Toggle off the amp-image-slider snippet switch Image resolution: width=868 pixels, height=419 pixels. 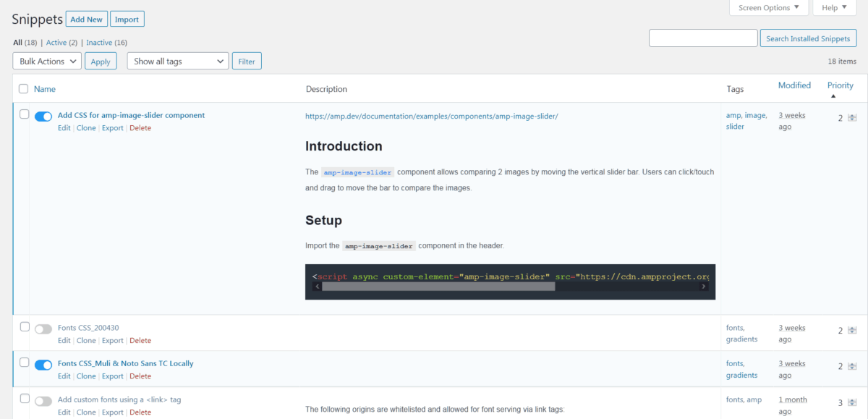pos(43,116)
